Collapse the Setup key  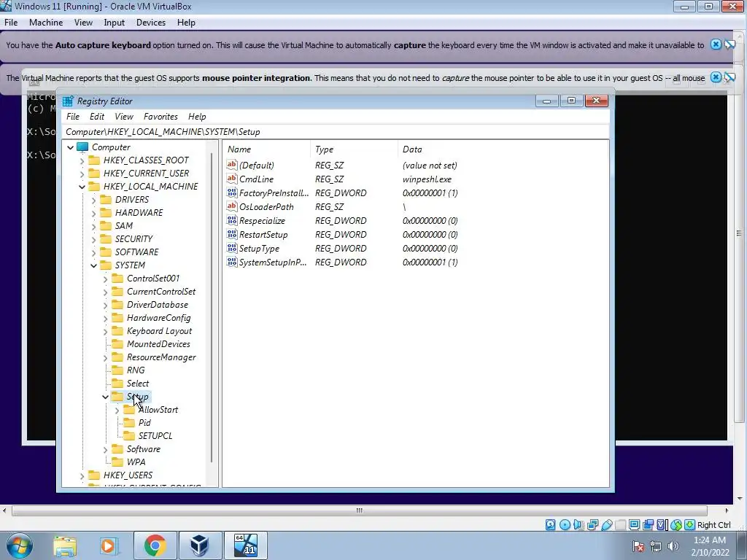105,397
